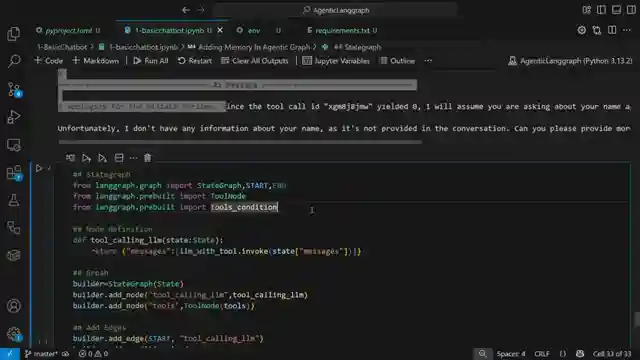Open errors and warnings status item
Viewport: 640px width, 360px height.
[x=93, y=354]
